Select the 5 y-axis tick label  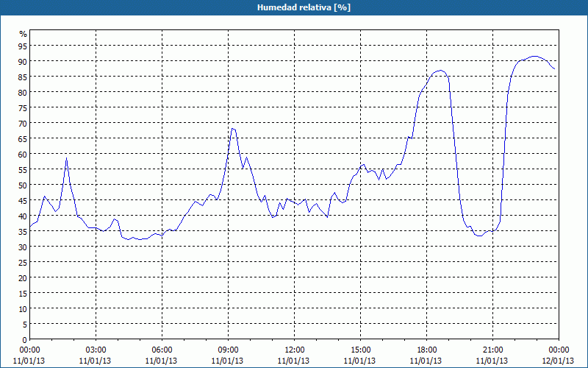click(x=25, y=324)
